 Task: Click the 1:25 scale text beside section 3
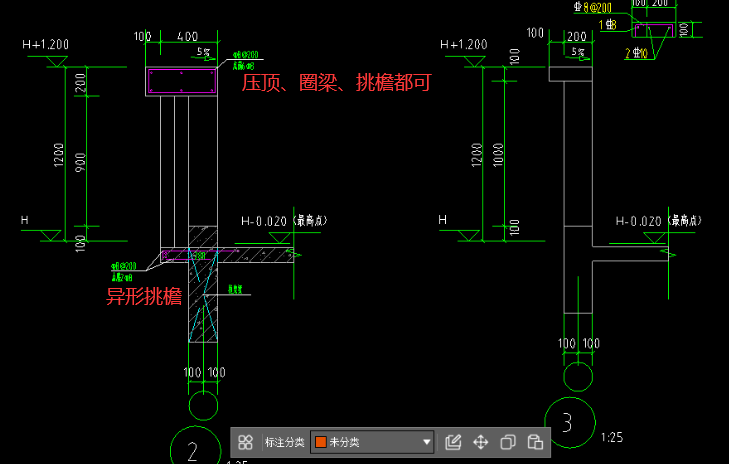[611, 437]
